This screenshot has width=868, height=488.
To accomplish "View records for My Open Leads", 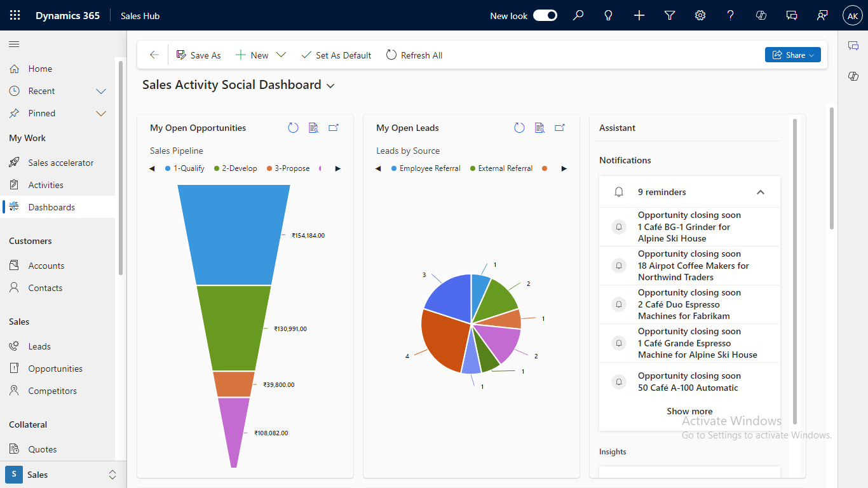I will point(539,128).
